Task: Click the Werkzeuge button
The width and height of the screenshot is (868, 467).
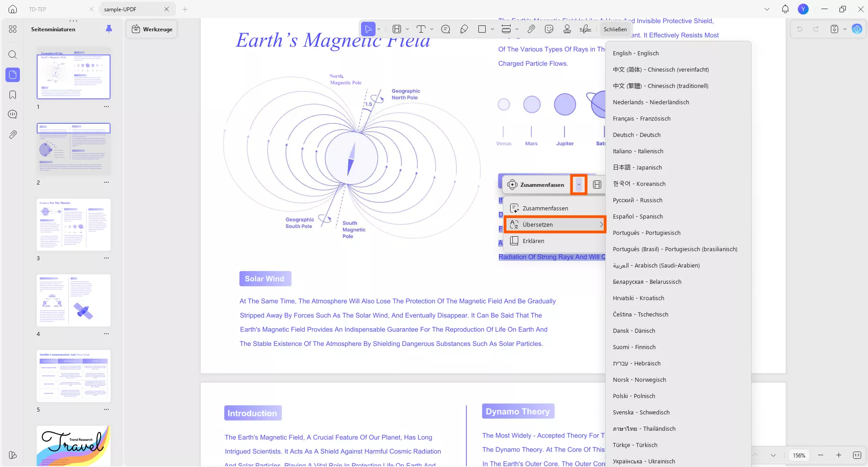Action: [152, 29]
